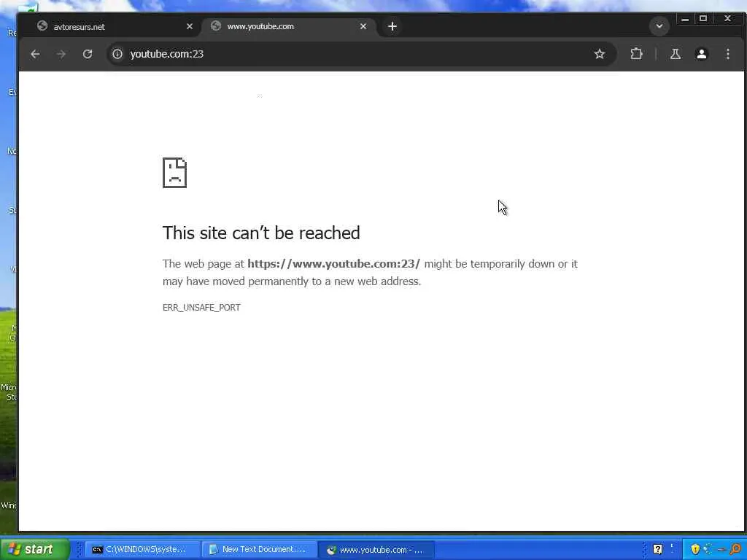Bookmark this page with the star icon

point(600,54)
